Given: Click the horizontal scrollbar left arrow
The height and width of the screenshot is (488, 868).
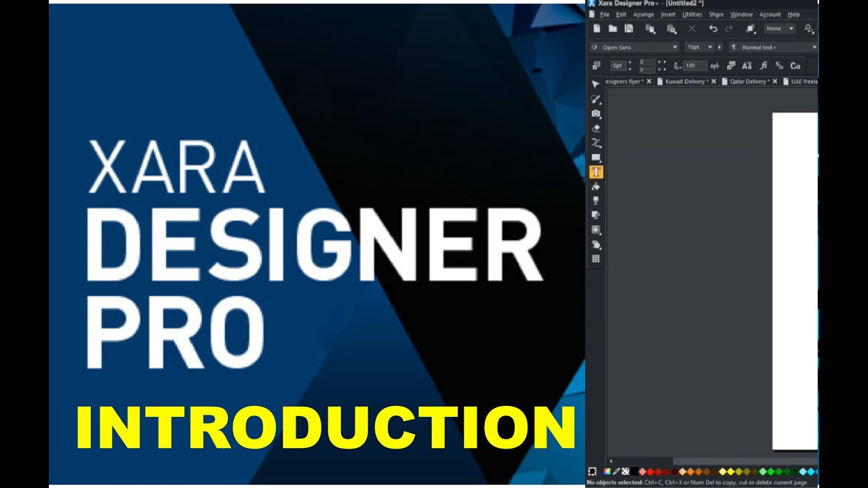Looking at the screenshot, I should 610,461.
